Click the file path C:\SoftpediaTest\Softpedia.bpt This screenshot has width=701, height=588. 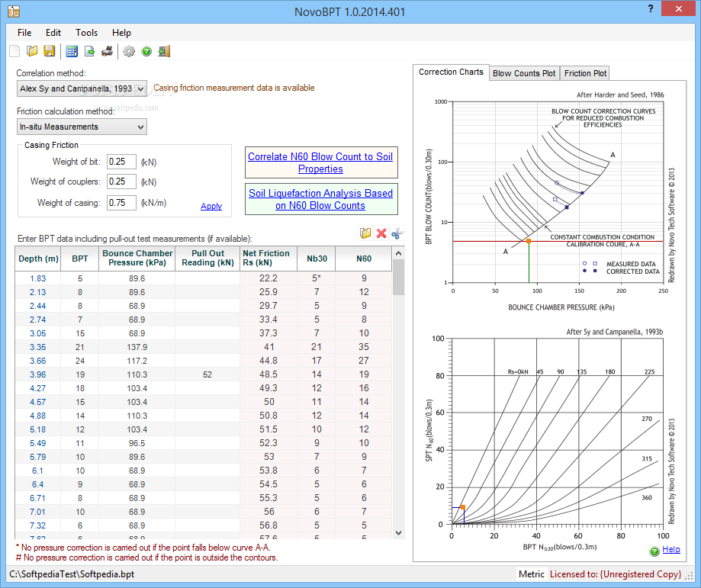tap(72, 574)
